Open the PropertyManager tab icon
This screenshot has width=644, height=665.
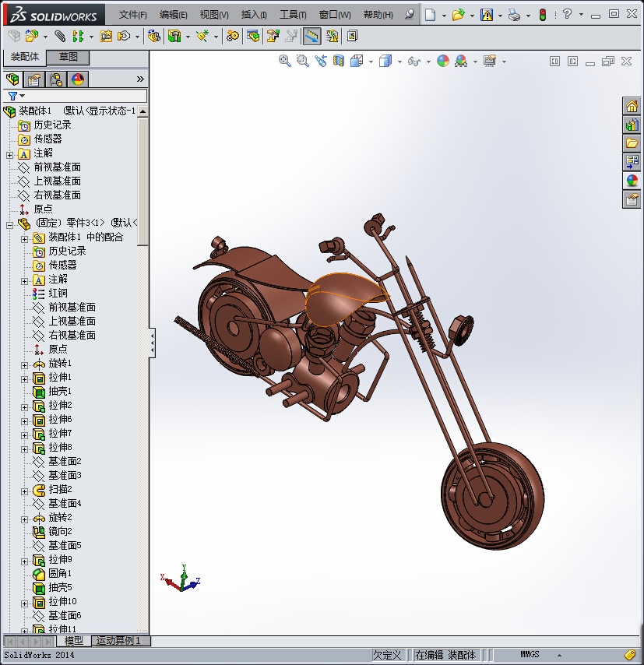34,79
